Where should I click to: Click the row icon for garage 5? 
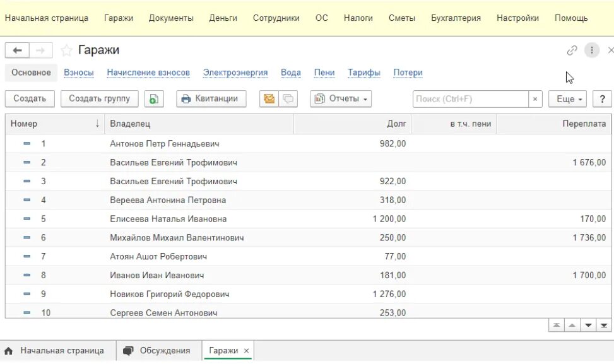[27, 219]
